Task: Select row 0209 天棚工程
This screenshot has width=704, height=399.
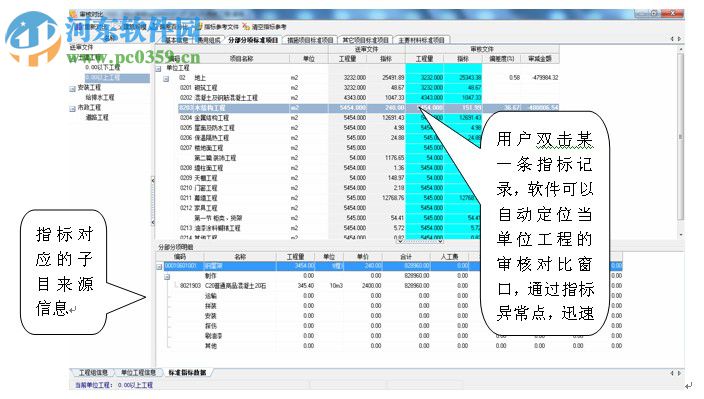Action: pyautogui.click(x=368, y=178)
